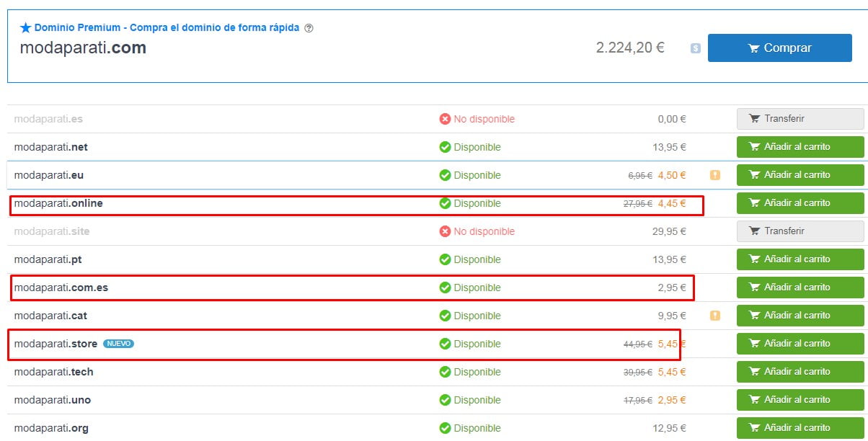The width and height of the screenshot is (868, 441).
Task: Click the shopping cart icon in the Comprar button
Action: click(754, 48)
